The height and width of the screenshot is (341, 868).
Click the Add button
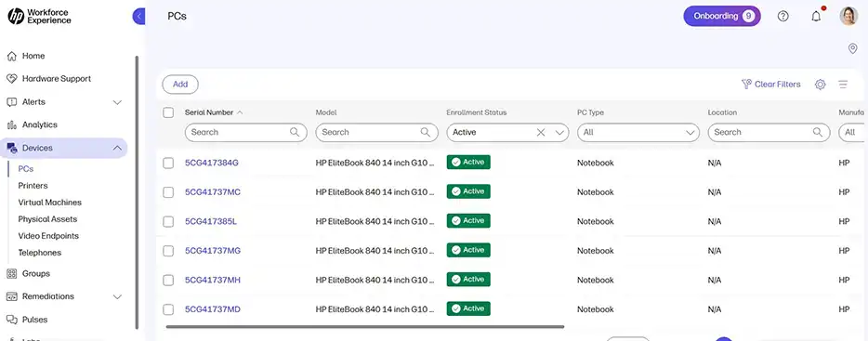180,85
